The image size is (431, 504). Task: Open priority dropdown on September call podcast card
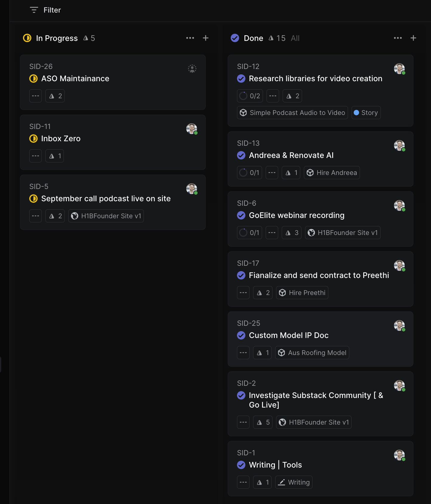[x=36, y=216]
